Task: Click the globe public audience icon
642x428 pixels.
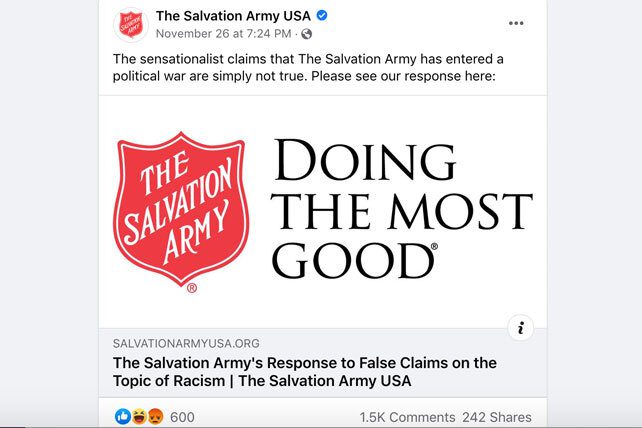Action: point(306,34)
